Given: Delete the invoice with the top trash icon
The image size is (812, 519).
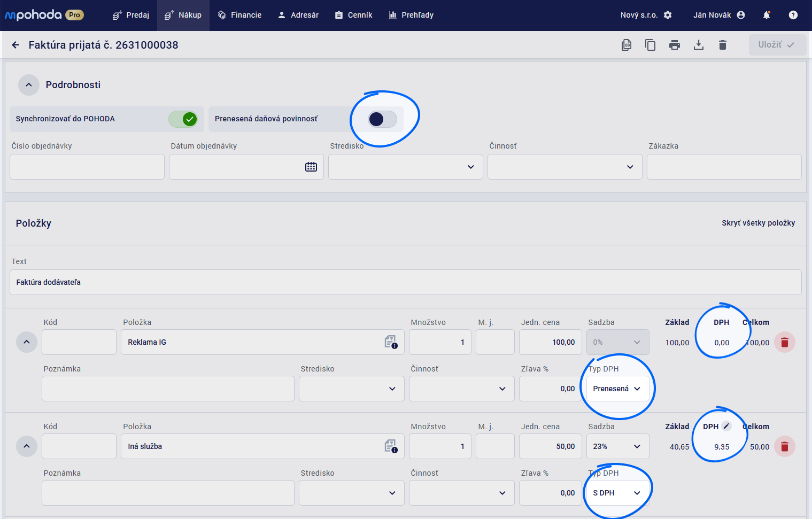Looking at the screenshot, I should (x=723, y=45).
